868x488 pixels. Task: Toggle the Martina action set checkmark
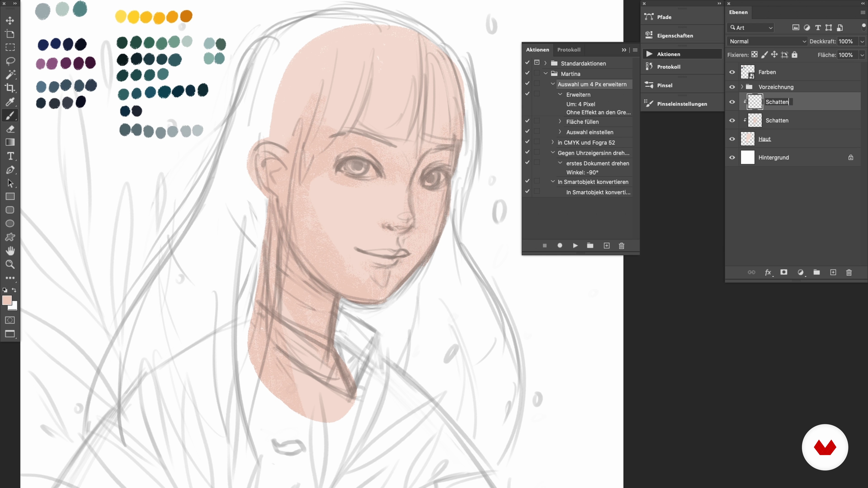click(527, 73)
